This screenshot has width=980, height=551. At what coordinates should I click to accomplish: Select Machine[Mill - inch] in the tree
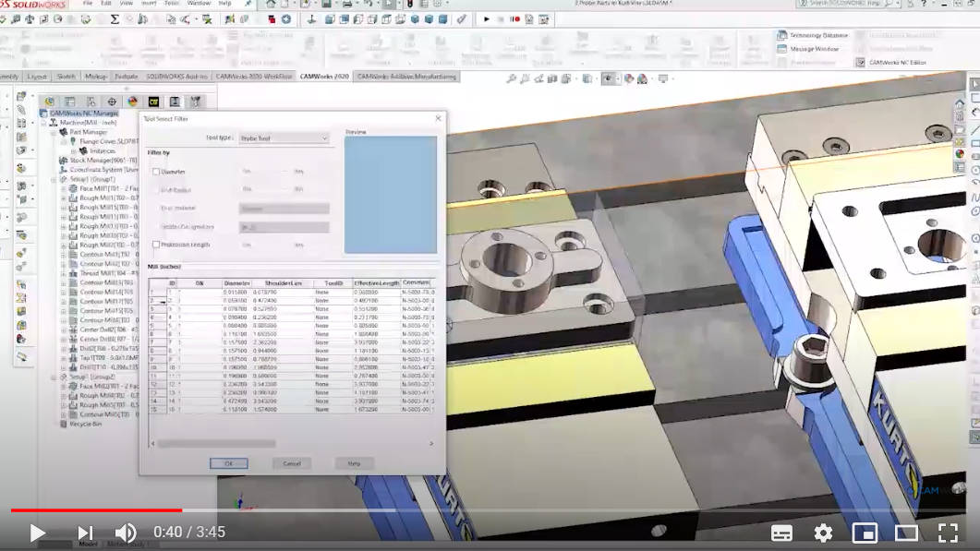(82, 123)
